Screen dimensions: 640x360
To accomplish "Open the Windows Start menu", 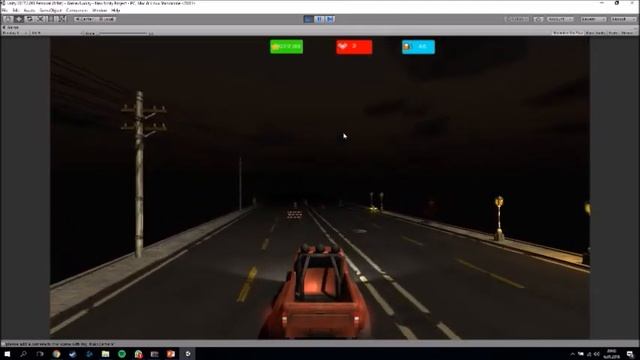I will click(7, 354).
